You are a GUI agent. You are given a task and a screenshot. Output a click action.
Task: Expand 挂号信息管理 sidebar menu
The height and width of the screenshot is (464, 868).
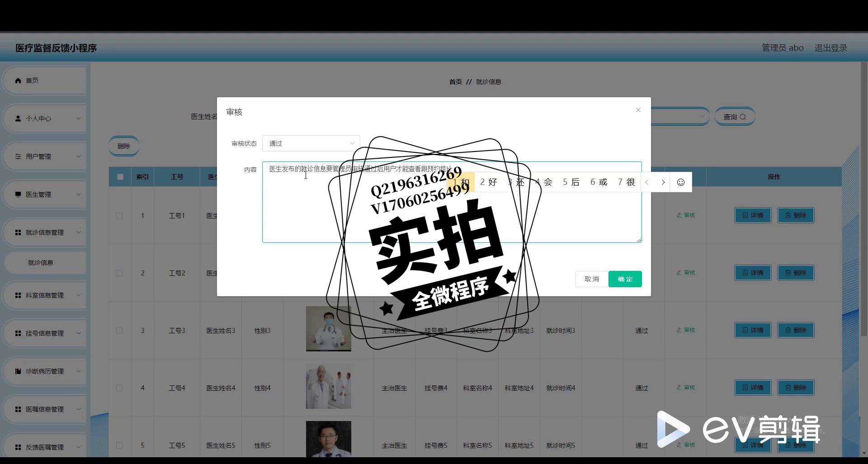44,333
